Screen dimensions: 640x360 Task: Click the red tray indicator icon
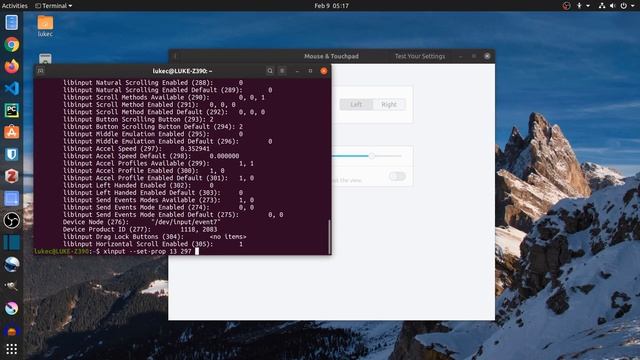[566, 6]
